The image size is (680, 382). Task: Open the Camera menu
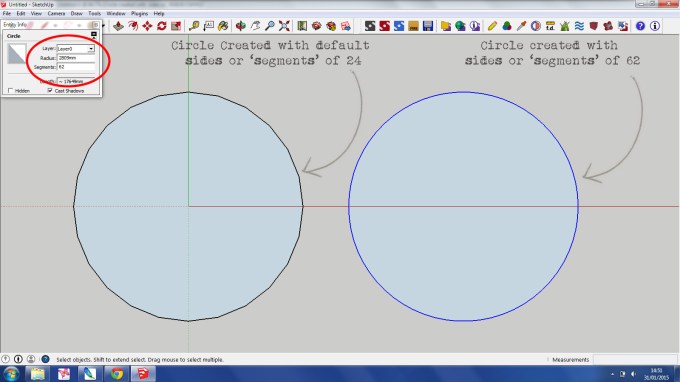56,13
